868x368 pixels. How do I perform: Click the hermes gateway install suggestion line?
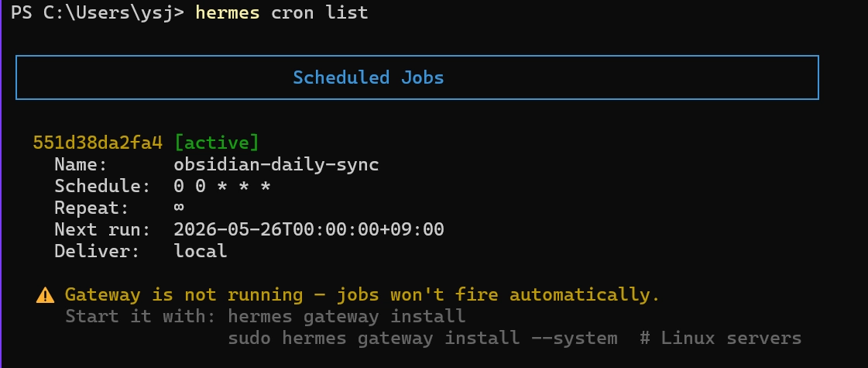[347, 316]
